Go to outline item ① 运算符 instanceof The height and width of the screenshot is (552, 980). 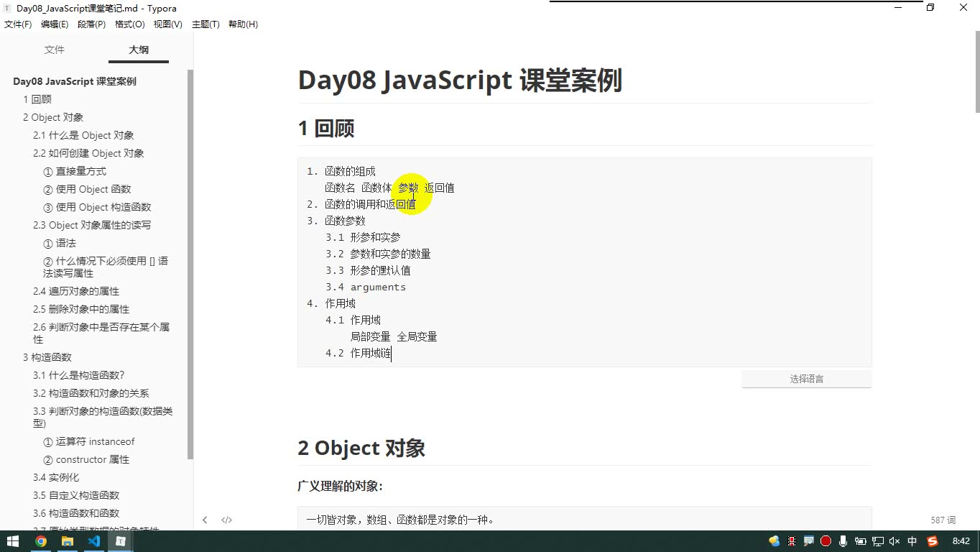(89, 441)
